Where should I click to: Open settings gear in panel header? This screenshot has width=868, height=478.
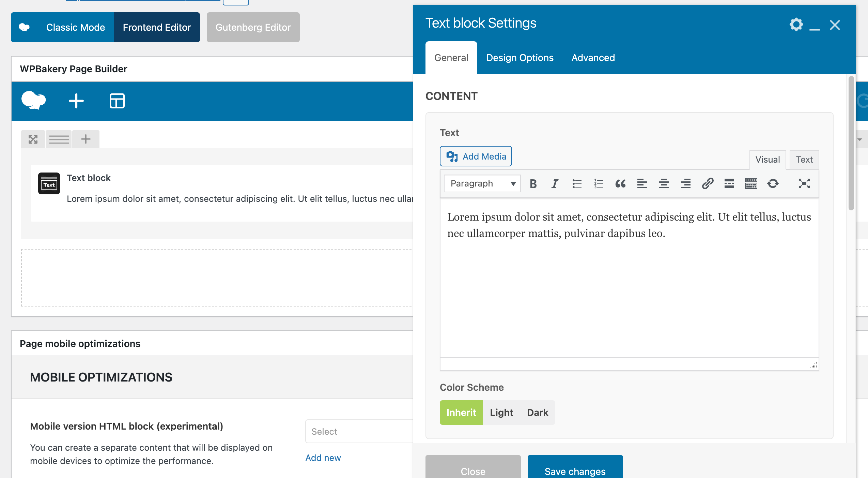pyautogui.click(x=796, y=25)
